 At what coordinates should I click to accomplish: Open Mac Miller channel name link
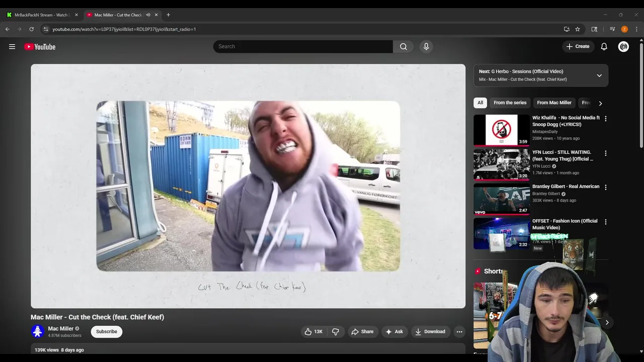tap(60, 328)
